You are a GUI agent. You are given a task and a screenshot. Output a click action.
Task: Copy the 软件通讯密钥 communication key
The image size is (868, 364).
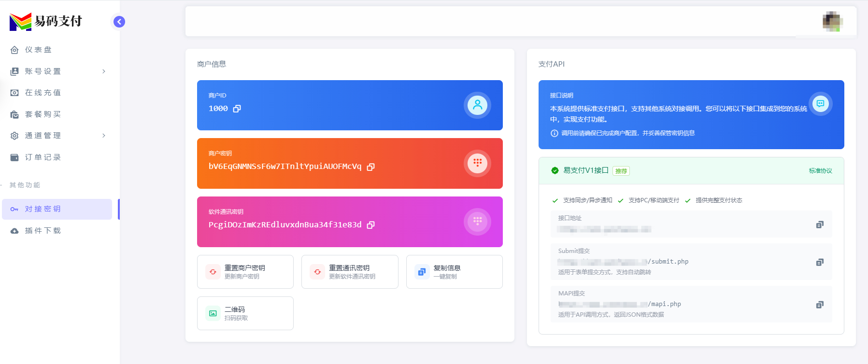[x=370, y=225]
